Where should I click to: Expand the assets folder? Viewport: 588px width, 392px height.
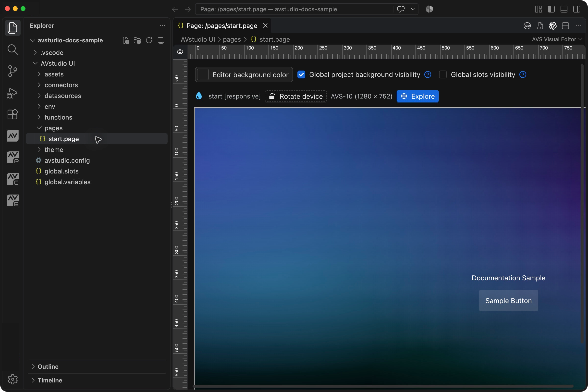pos(97,74)
